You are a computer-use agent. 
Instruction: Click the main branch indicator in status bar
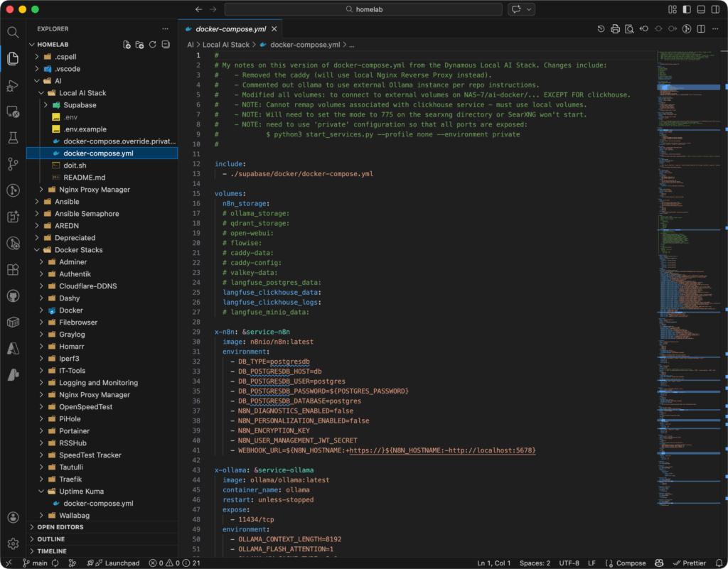click(x=36, y=563)
